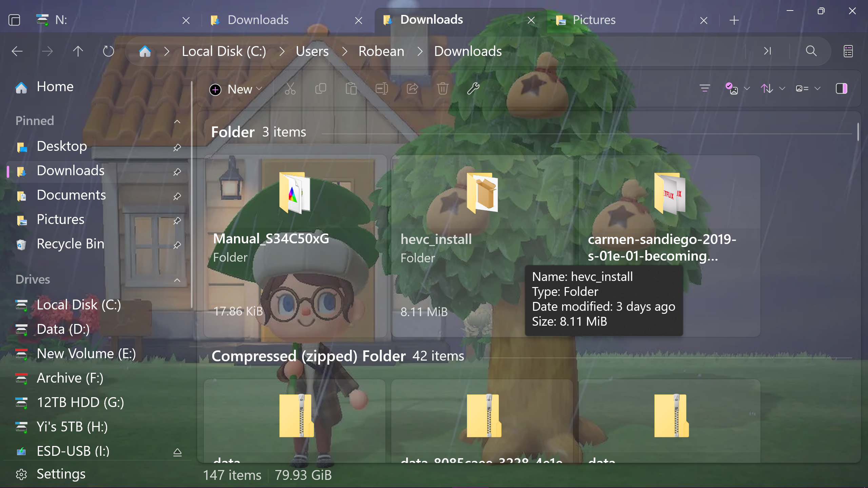Open the Yi's 5TB (H:) drive
The width and height of the screenshot is (868, 488).
(97, 427)
